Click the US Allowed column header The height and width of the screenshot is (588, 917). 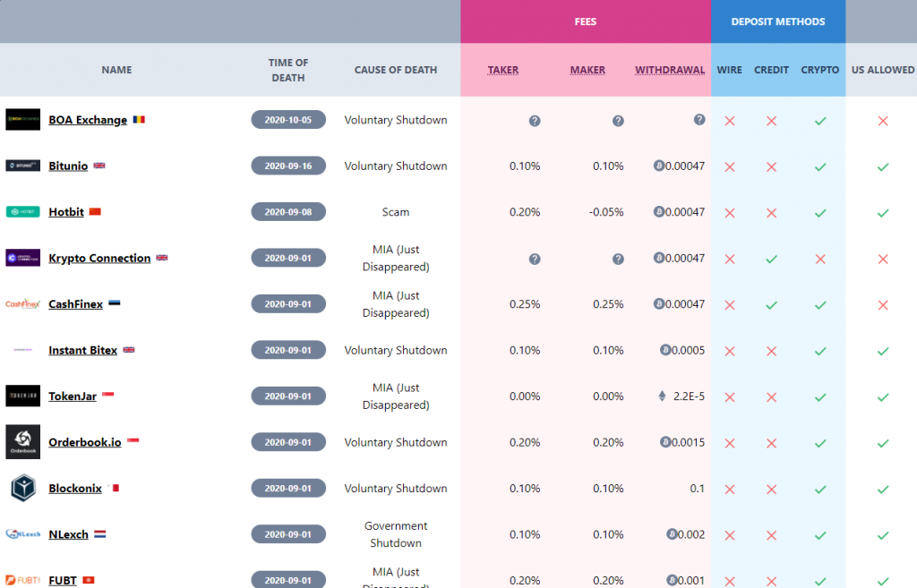pyautogui.click(x=883, y=70)
